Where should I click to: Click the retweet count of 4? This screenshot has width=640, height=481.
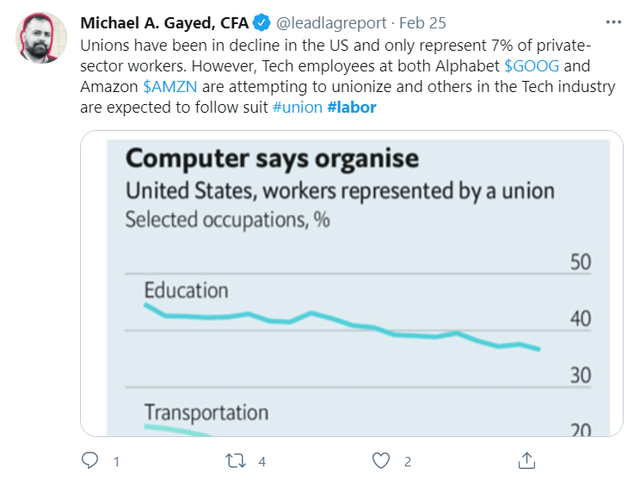coord(262,462)
